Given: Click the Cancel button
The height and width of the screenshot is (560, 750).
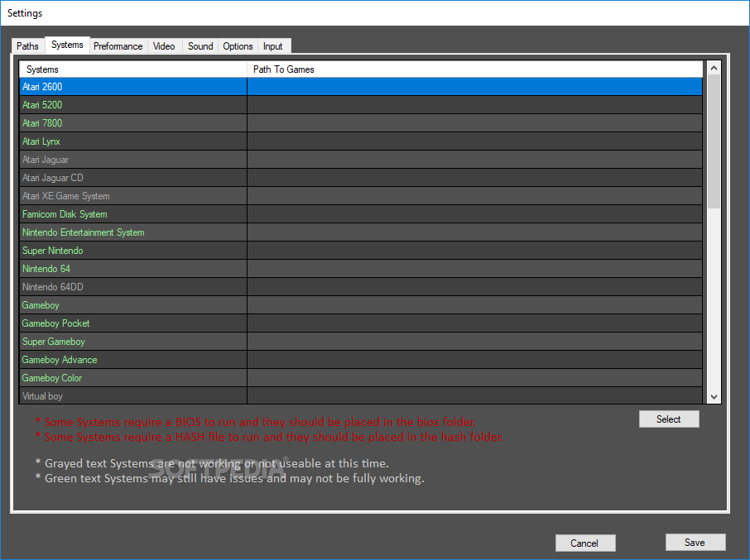Looking at the screenshot, I should (584, 543).
